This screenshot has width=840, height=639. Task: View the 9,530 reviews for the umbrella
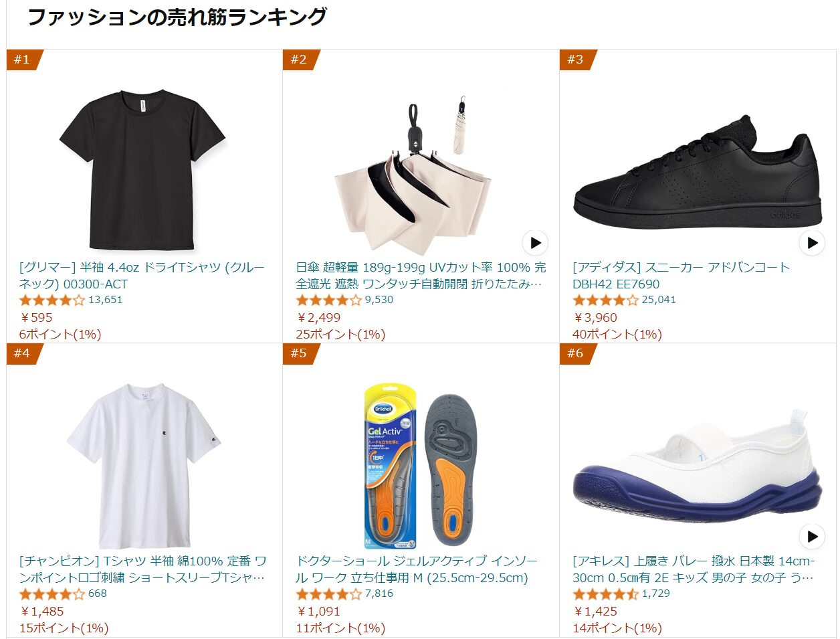[x=379, y=300]
